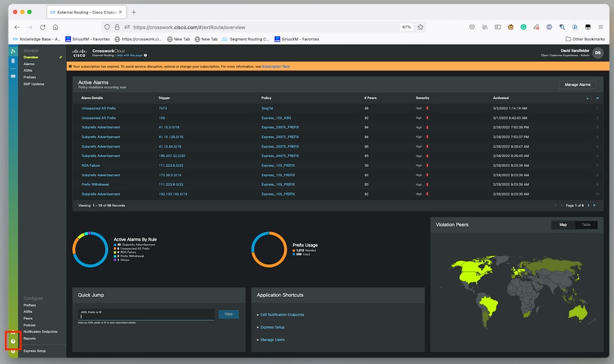Image resolution: width=614 pixels, height=364 pixels.
Task: Click the help icon beside 'Help with this page'
Action: (145, 55)
